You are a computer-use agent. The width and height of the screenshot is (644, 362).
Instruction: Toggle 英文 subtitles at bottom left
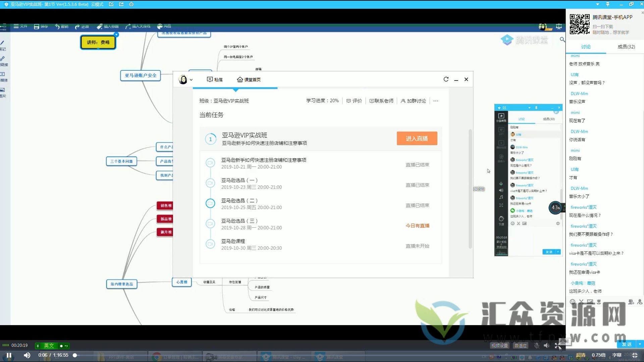(x=48, y=345)
